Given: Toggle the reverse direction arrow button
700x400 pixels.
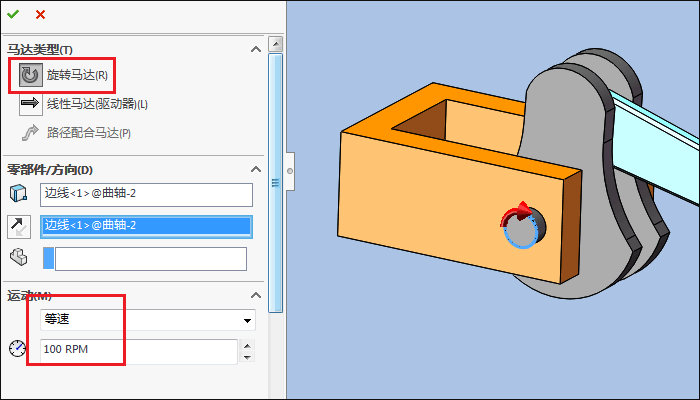Looking at the screenshot, I should pos(19,226).
